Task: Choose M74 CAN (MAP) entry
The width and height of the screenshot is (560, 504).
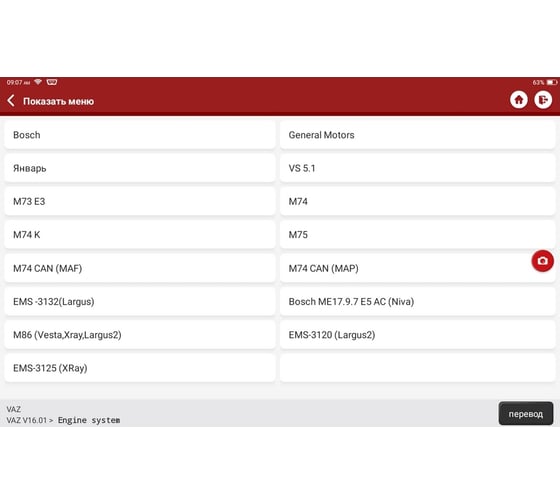Action: pos(417,268)
